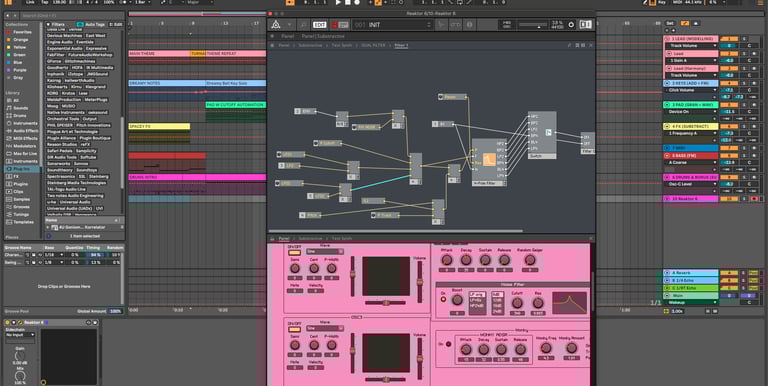Start playback in Ableton transport
This screenshot has height=386, width=768.
338,2
